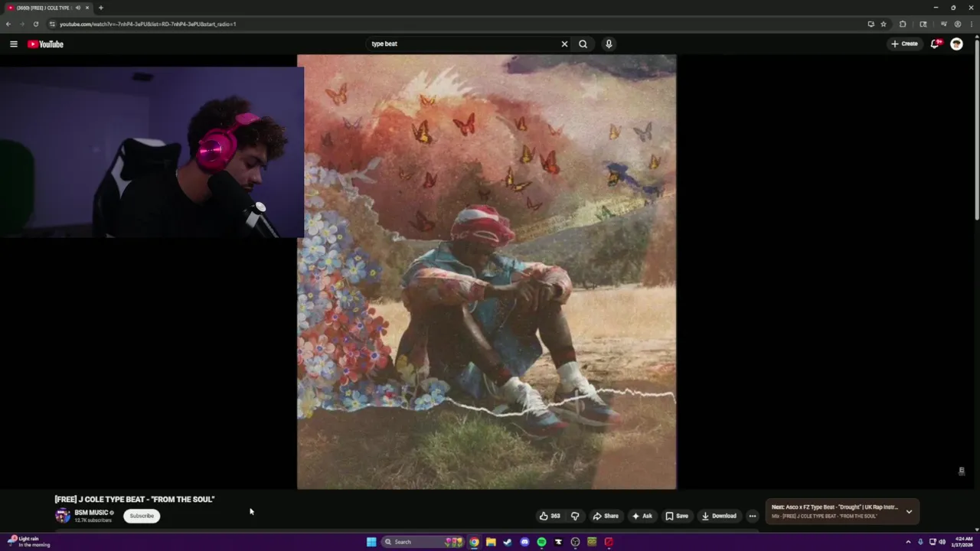980x551 pixels.
Task: Show hidden system tray icons
Action: [x=909, y=542]
